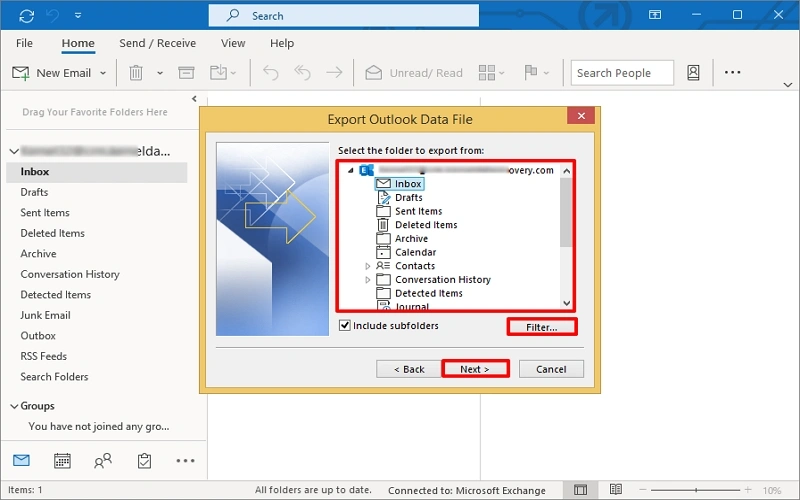The width and height of the screenshot is (800, 500).
Task: Select Sent Items in the folder pane
Action: tap(45, 213)
